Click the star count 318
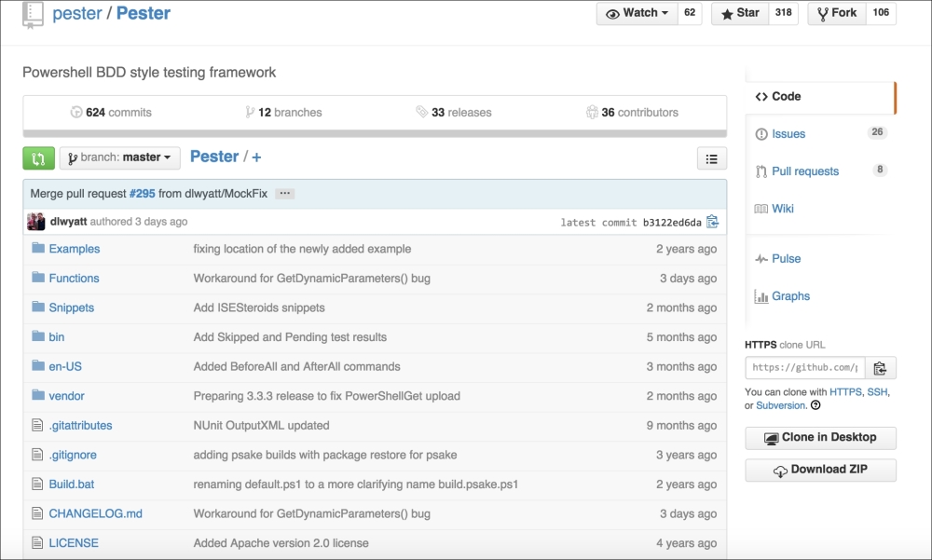Viewport: 932px width, 560px height. pos(784,13)
